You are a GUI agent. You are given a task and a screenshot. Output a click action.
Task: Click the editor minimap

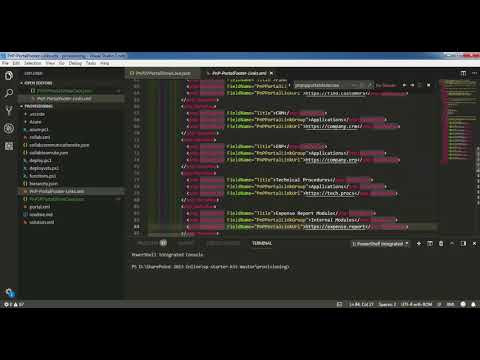tap(457, 122)
